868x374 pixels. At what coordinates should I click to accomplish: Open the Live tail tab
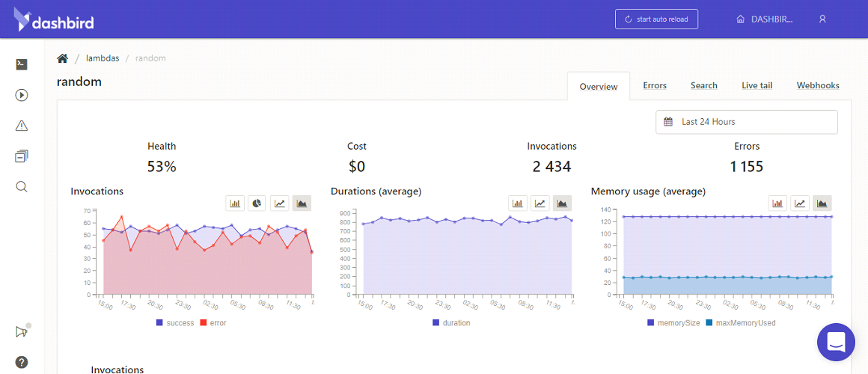757,85
